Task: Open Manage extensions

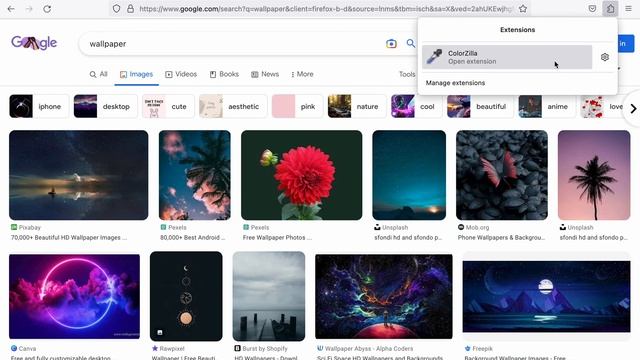Action: point(455,83)
